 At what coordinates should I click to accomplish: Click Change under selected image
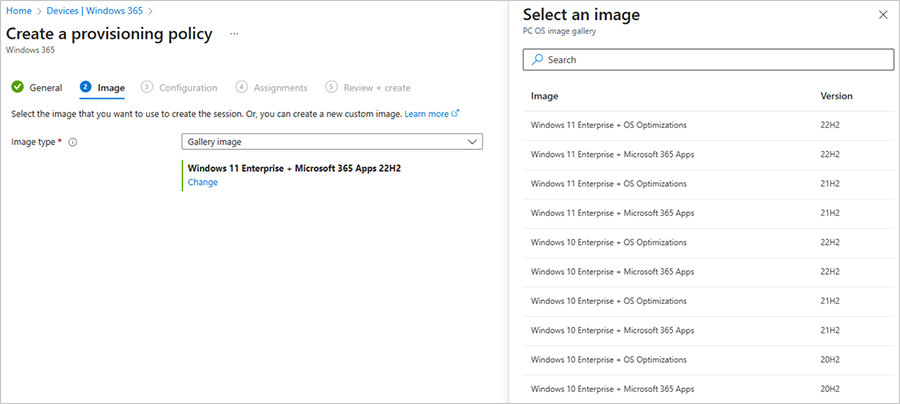tap(203, 182)
